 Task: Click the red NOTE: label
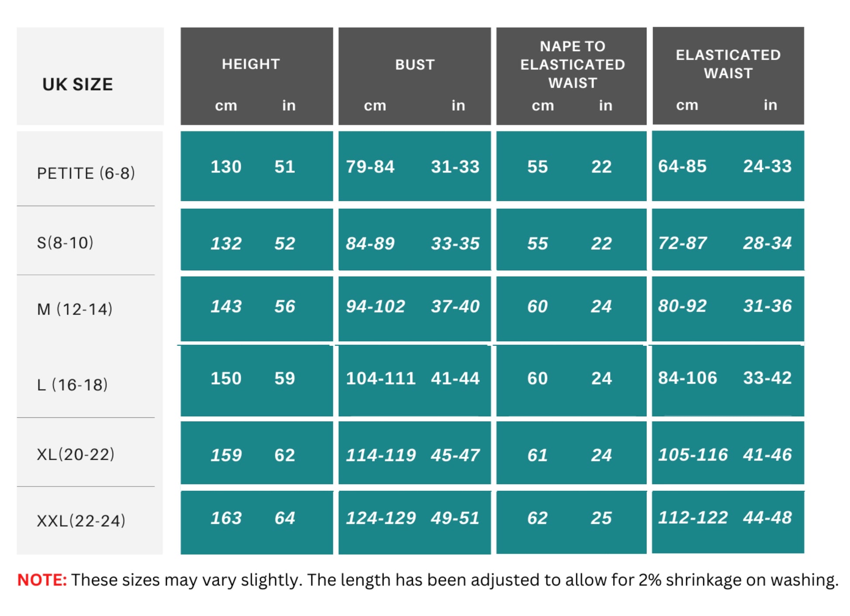point(42,580)
